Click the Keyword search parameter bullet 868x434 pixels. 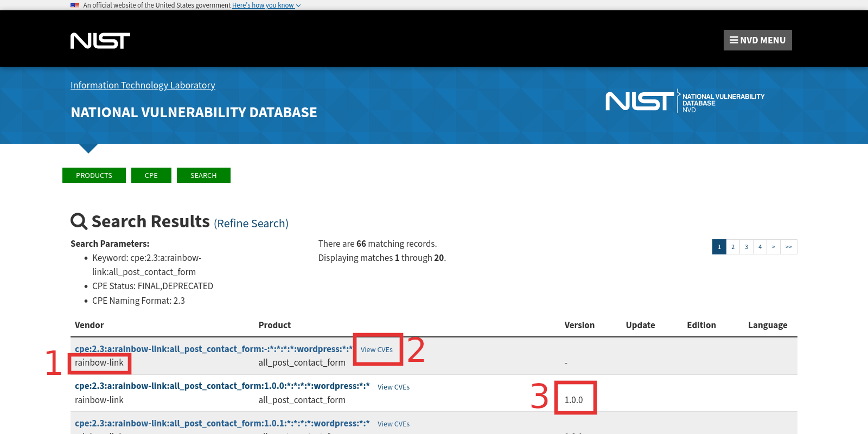coord(146,265)
